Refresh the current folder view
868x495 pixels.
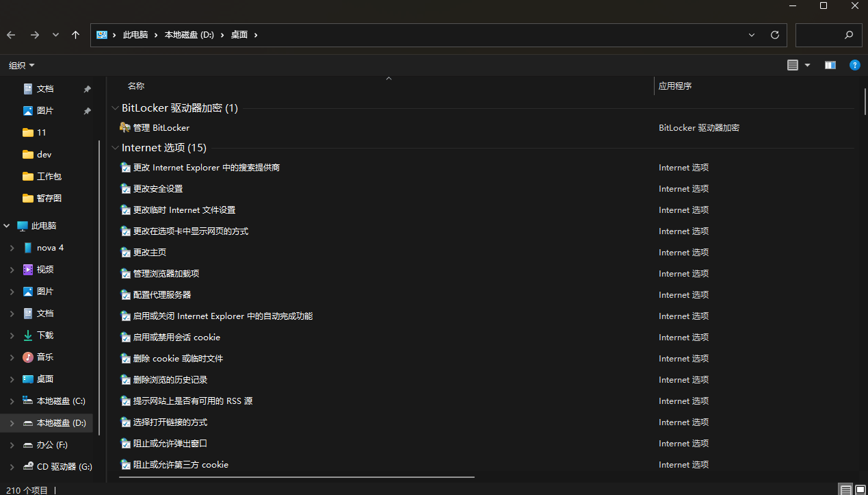pos(774,35)
